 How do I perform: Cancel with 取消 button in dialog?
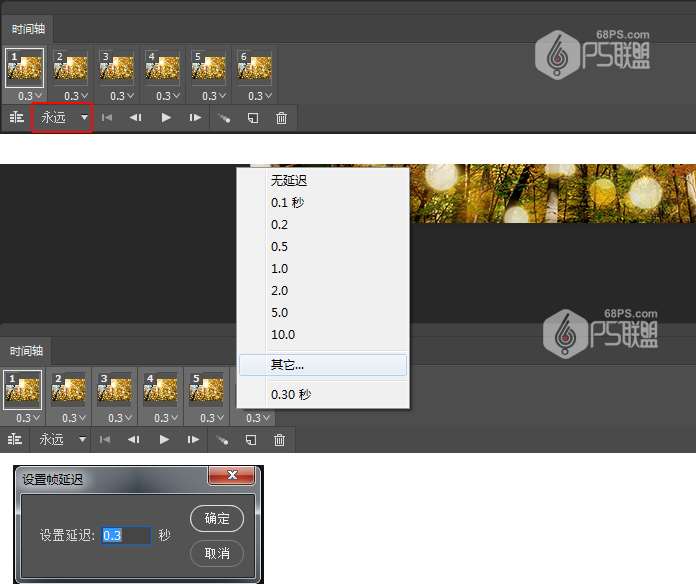click(217, 553)
